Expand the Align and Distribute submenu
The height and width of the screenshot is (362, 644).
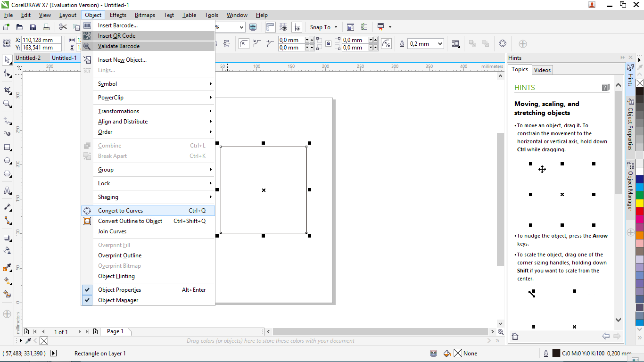click(148, 122)
